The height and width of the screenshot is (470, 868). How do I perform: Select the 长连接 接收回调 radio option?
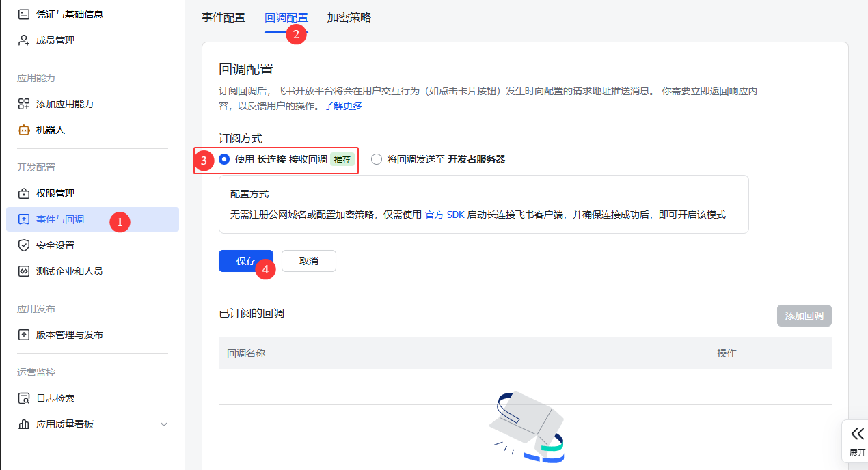225,158
